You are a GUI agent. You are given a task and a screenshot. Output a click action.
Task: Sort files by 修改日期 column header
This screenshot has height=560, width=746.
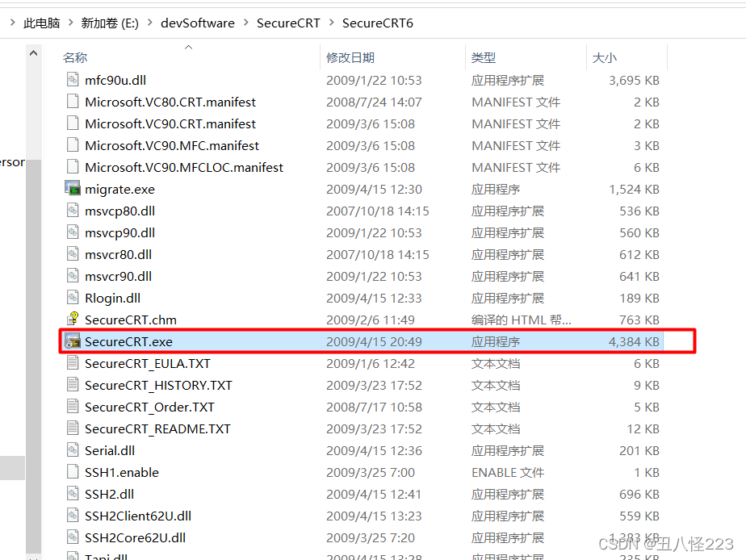(x=350, y=58)
